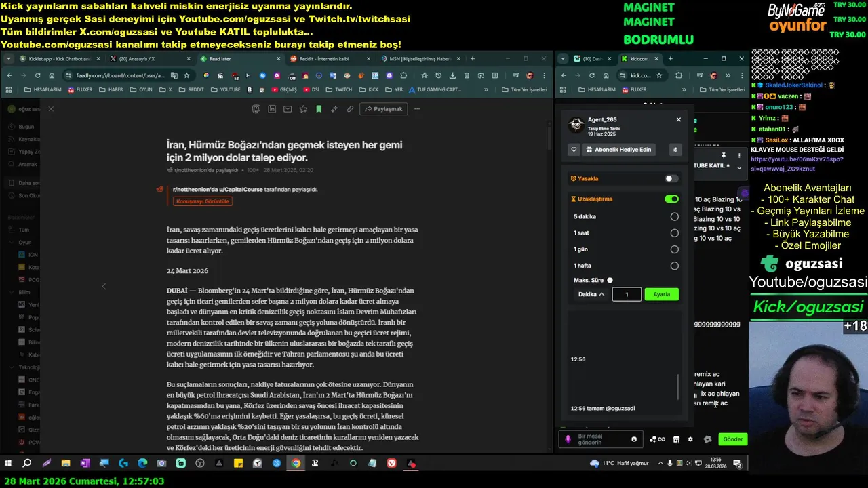
Task: Open YOUTUBE bookmark folder
Action: click(x=225, y=89)
